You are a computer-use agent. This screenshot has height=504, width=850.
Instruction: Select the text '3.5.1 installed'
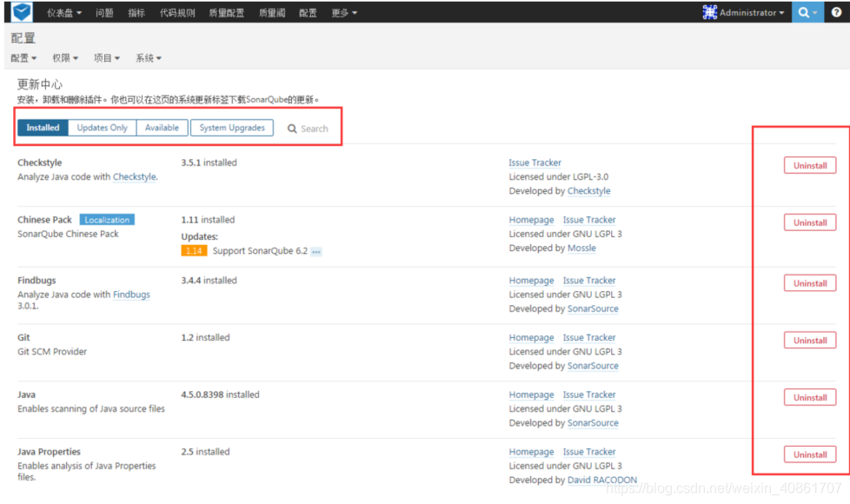tap(209, 162)
